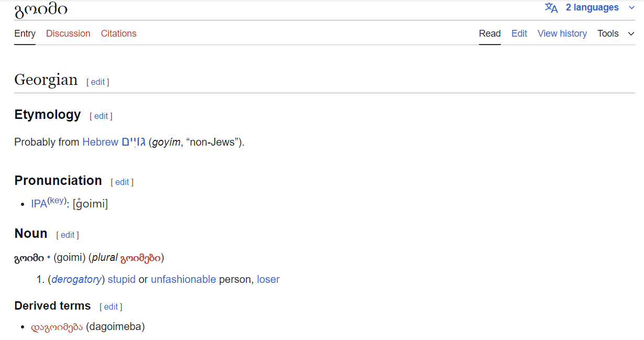
Task: Open the Edit tab
Action: [519, 34]
